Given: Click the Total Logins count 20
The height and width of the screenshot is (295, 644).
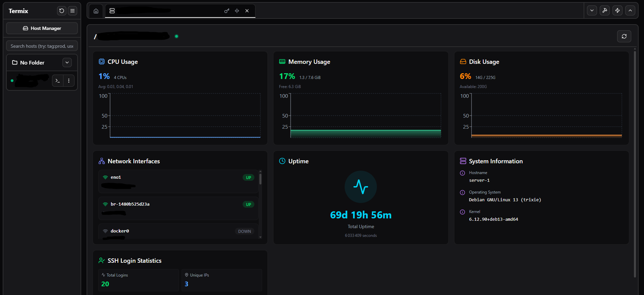Looking at the screenshot, I should pos(105,284).
